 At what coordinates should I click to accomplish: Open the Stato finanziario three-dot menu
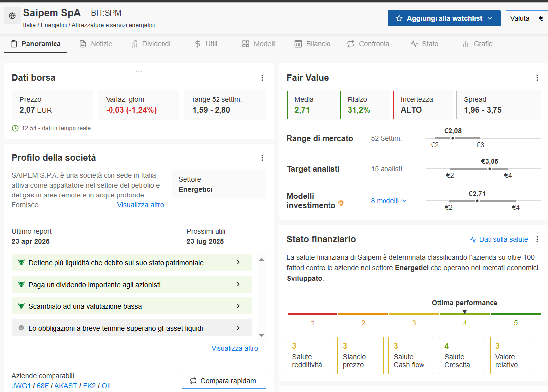[x=537, y=239]
